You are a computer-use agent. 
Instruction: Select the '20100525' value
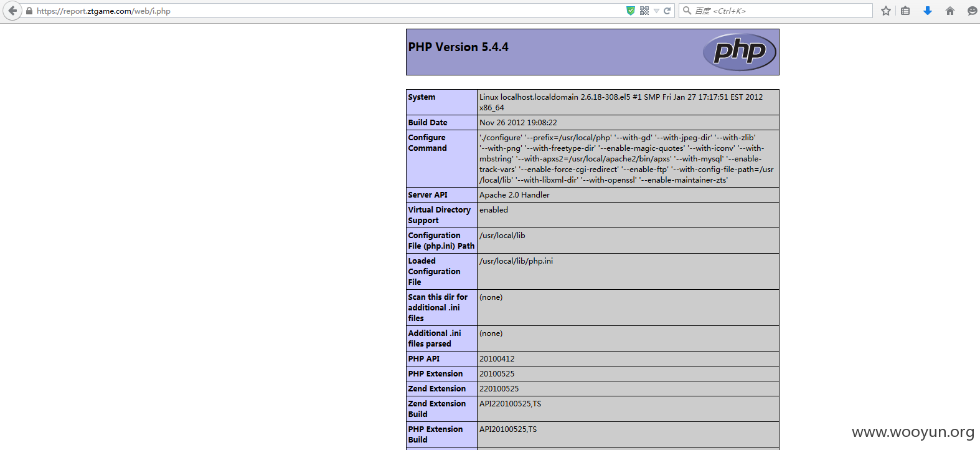497,374
